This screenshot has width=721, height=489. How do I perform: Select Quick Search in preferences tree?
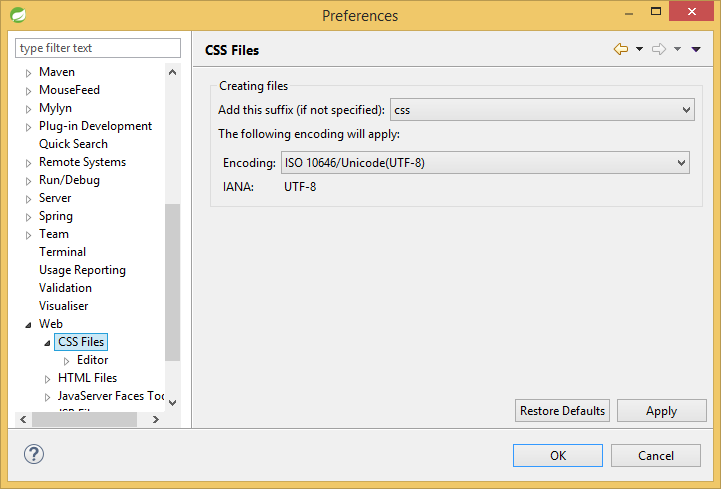[73, 144]
